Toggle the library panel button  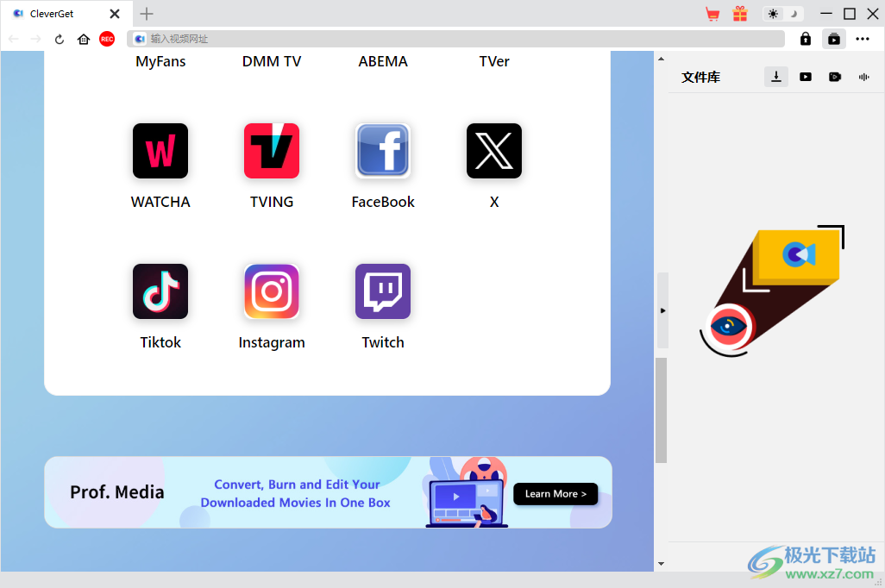(833, 39)
